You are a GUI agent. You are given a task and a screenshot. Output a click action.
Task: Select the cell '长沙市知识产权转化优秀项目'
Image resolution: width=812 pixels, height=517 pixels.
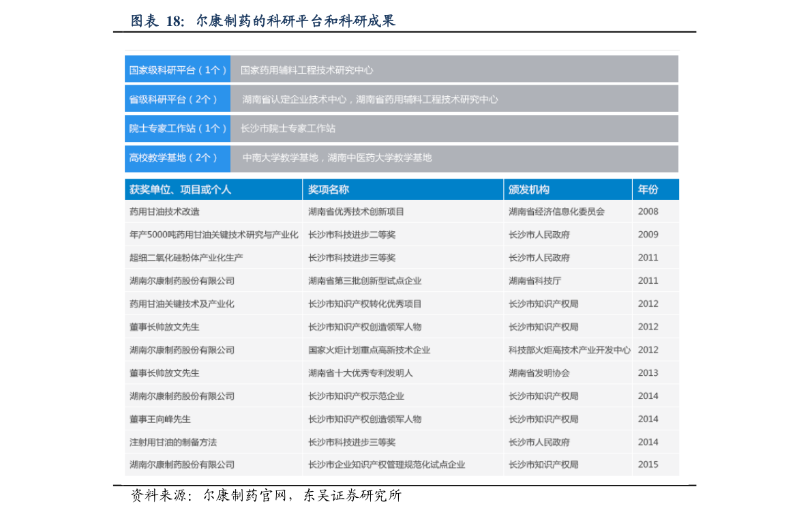pos(365,304)
